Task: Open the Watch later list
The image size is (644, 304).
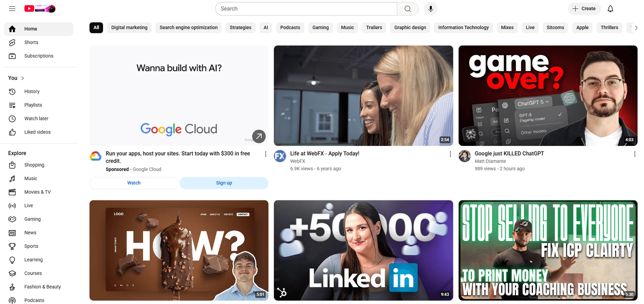Action: coord(36,119)
